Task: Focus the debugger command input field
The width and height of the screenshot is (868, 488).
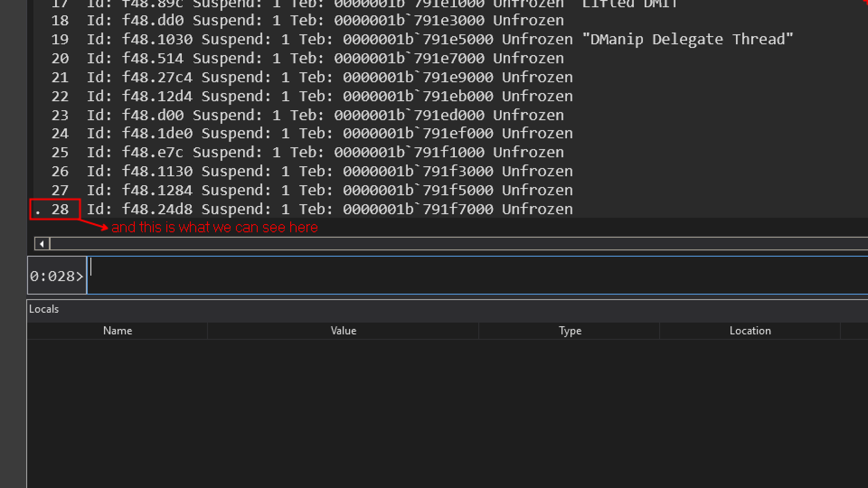Action: pos(475,275)
